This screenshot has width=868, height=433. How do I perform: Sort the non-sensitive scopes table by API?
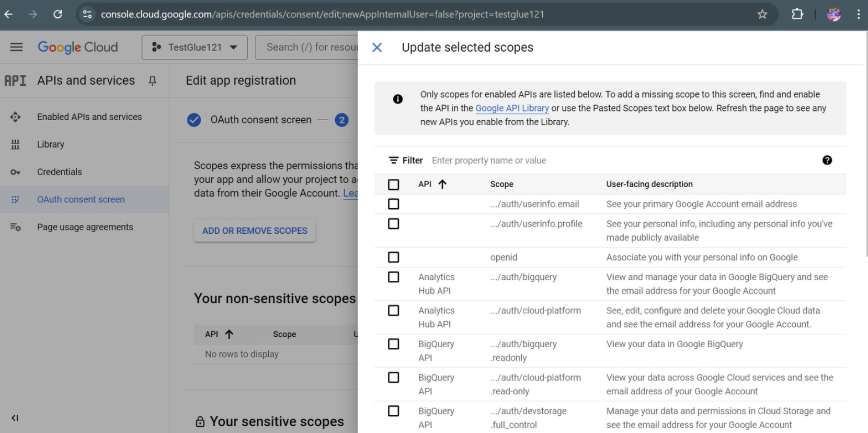(229, 334)
